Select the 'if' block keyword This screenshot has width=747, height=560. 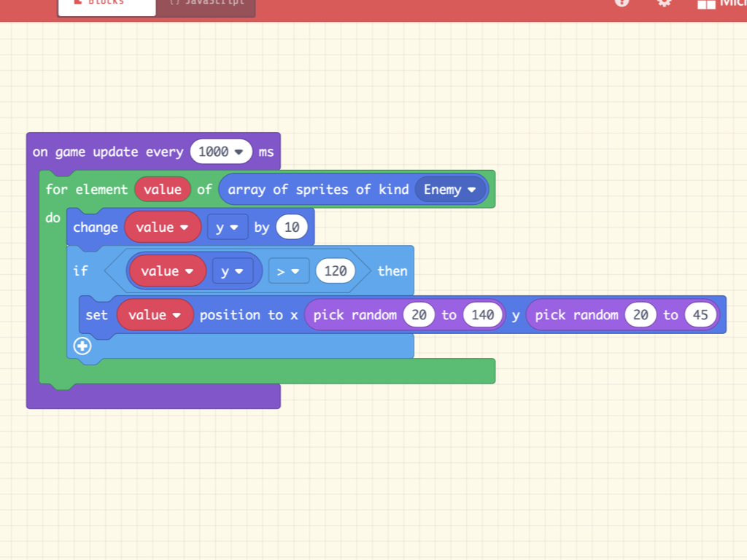[x=80, y=271]
